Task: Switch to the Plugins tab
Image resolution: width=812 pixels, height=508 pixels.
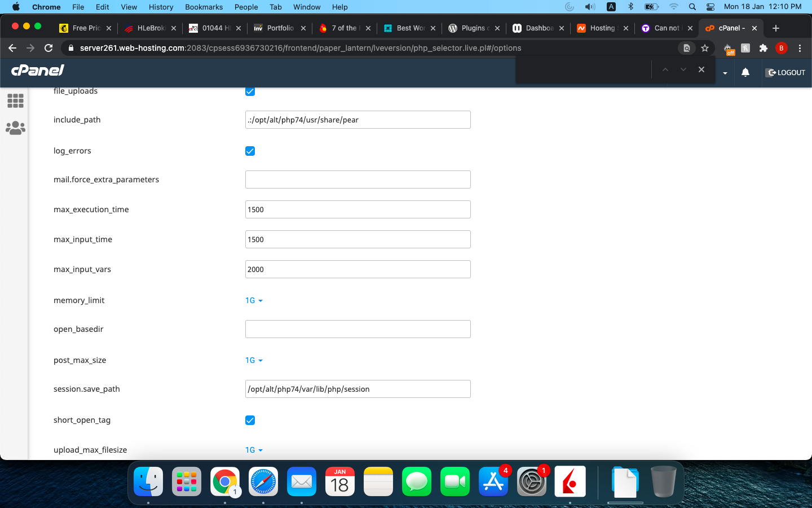Action: (x=474, y=28)
